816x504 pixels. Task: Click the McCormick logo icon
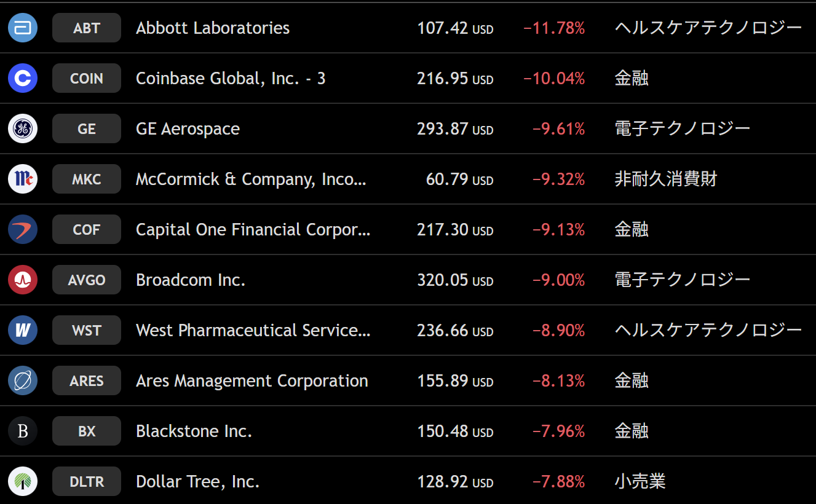(23, 179)
